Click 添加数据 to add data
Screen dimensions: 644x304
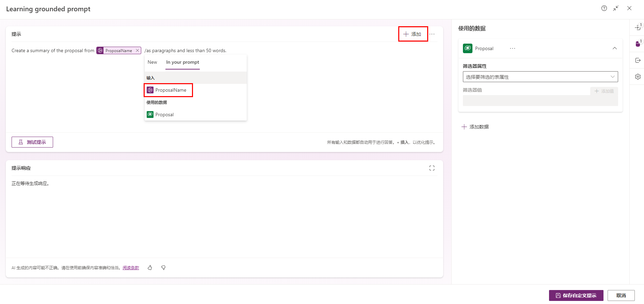click(x=475, y=127)
